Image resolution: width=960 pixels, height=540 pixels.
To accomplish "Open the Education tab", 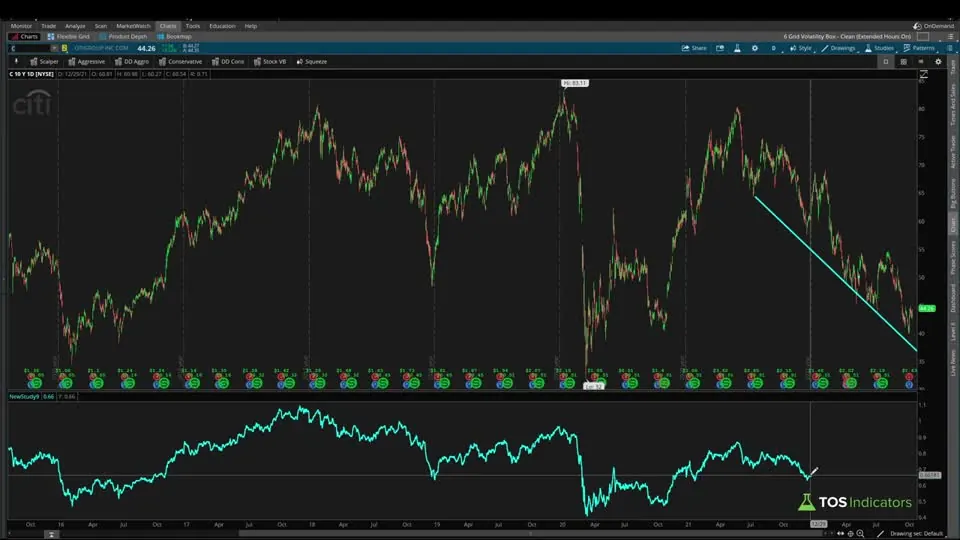I will tap(222, 26).
